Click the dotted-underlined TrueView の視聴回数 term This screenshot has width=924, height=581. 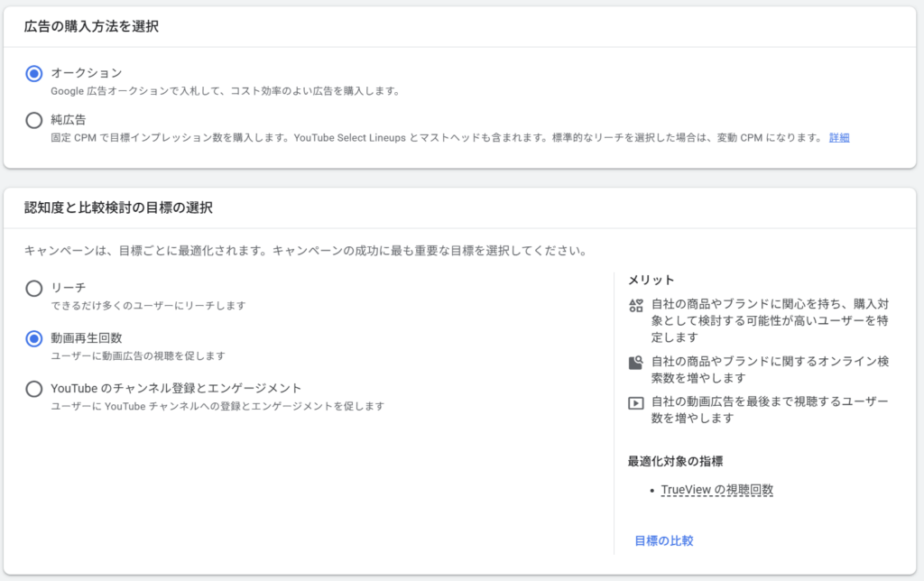(x=716, y=490)
